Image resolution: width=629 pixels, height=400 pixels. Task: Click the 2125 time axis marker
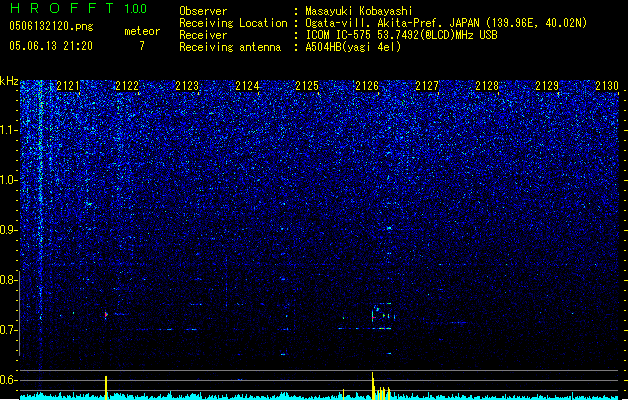pyautogui.click(x=307, y=86)
